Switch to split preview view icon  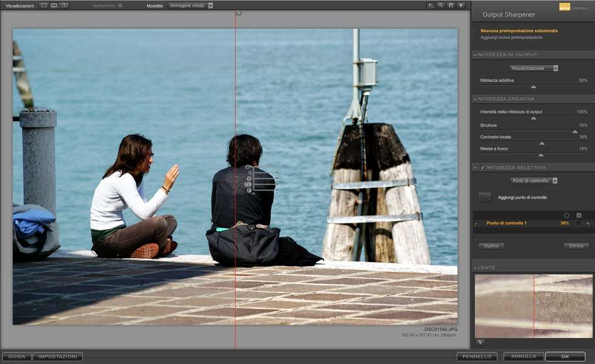pyautogui.click(x=53, y=5)
